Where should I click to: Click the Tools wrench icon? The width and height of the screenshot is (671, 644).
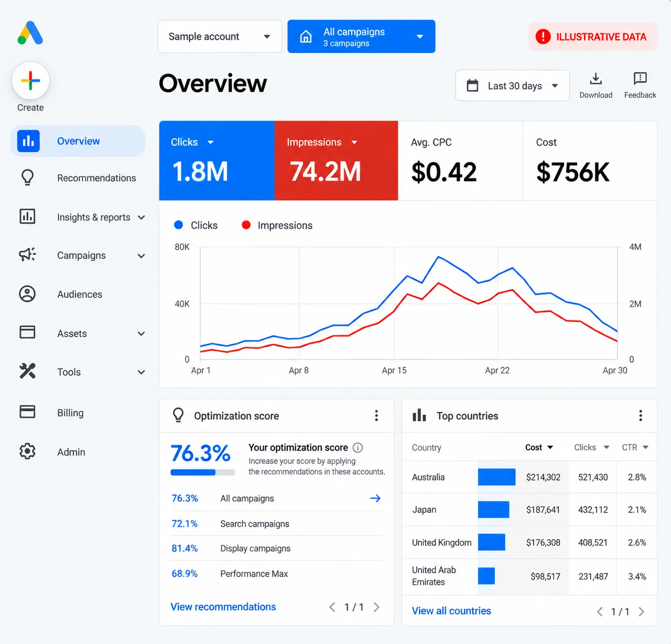point(27,371)
